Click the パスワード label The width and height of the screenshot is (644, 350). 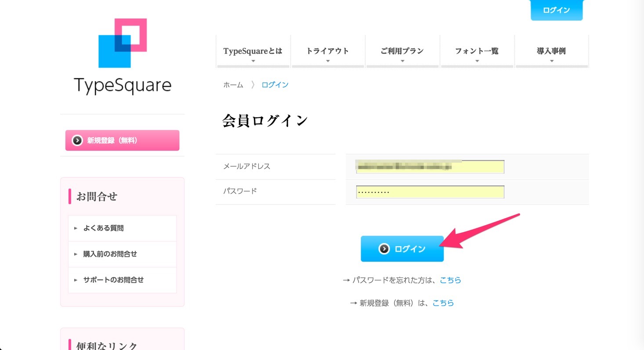pyautogui.click(x=240, y=192)
